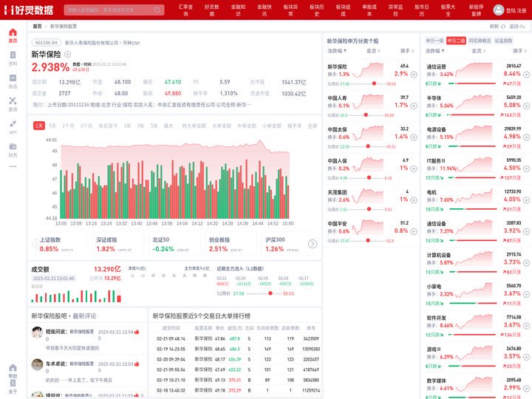Select the 3个月 chart range

pyautogui.click(x=86, y=126)
